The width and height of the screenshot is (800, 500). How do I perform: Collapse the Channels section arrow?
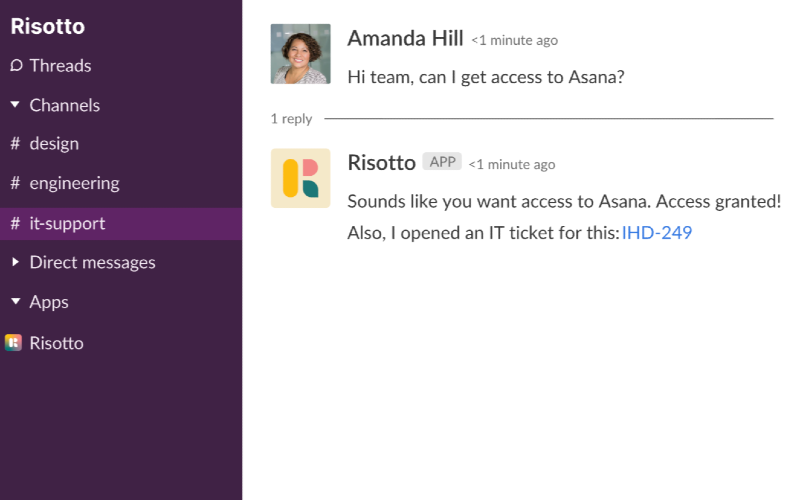click(15, 105)
